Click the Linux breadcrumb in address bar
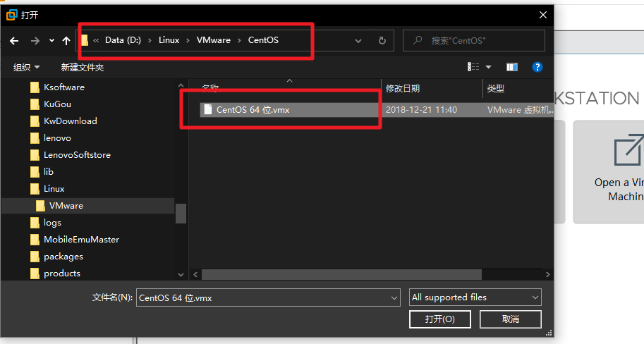644x344 pixels. click(x=169, y=40)
